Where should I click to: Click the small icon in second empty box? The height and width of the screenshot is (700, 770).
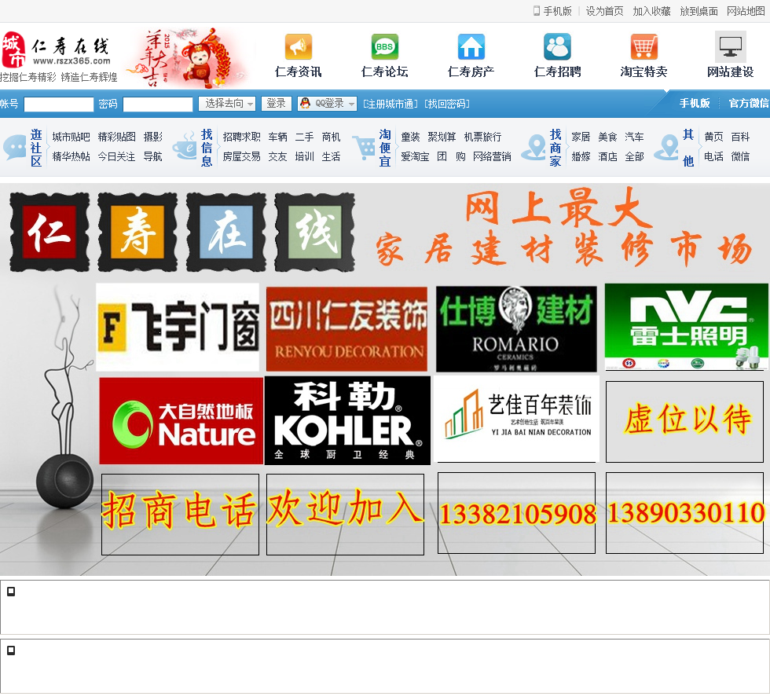click(x=11, y=650)
